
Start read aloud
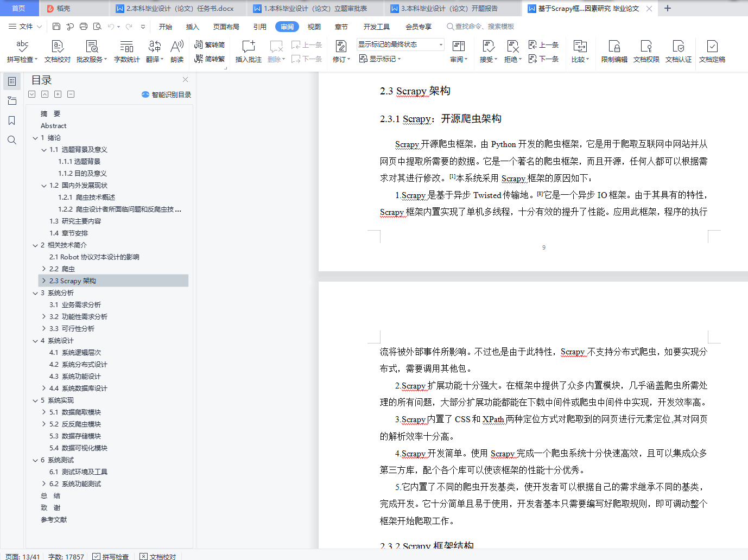coord(177,52)
